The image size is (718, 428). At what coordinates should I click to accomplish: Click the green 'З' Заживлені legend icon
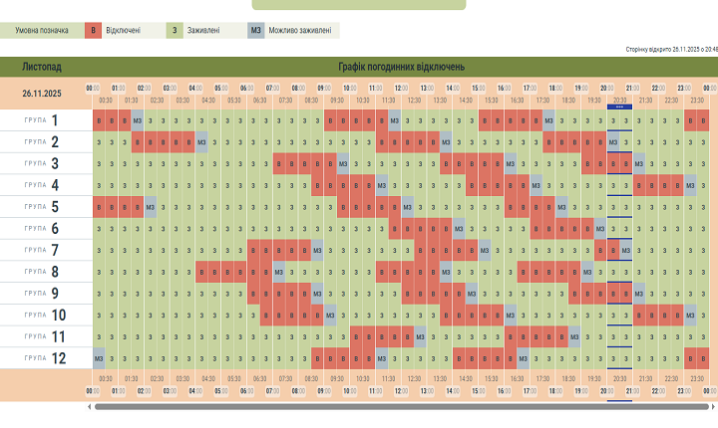[x=175, y=31]
